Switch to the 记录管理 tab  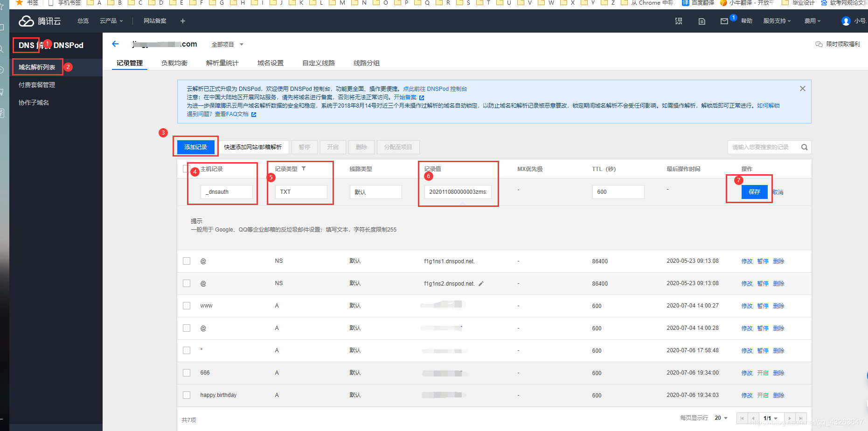click(x=130, y=63)
